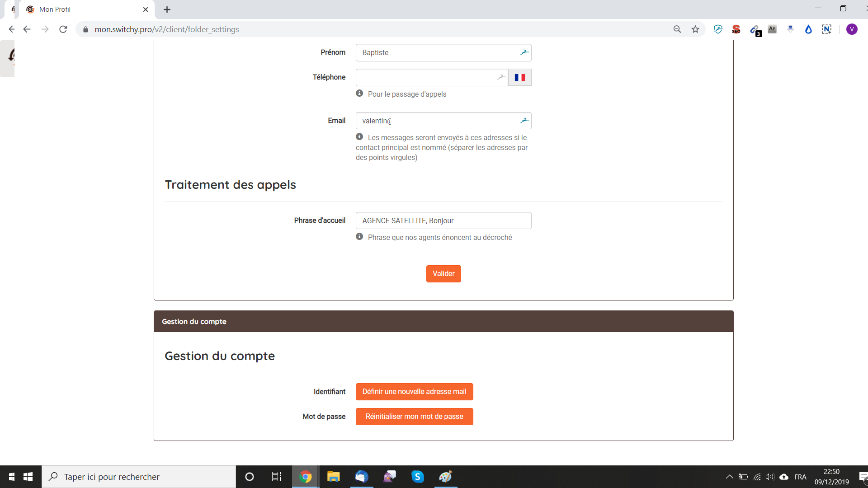Open the AP extension icon

click(x=772, y=29)
